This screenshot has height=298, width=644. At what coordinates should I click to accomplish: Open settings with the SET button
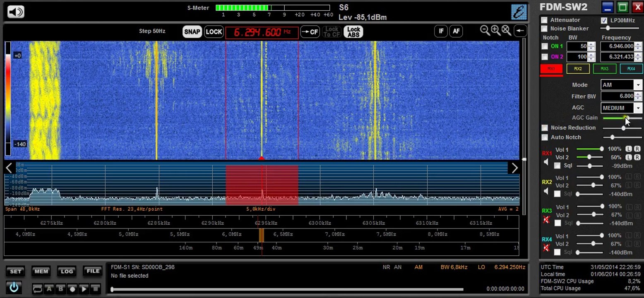15,272
